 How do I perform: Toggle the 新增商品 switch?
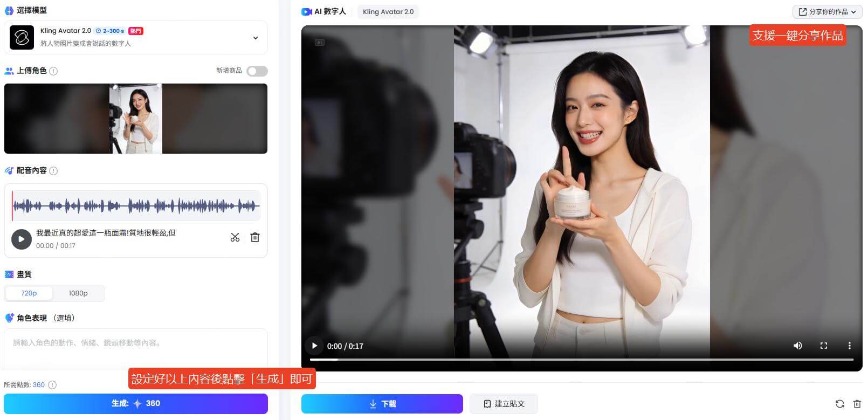point(257,71)
